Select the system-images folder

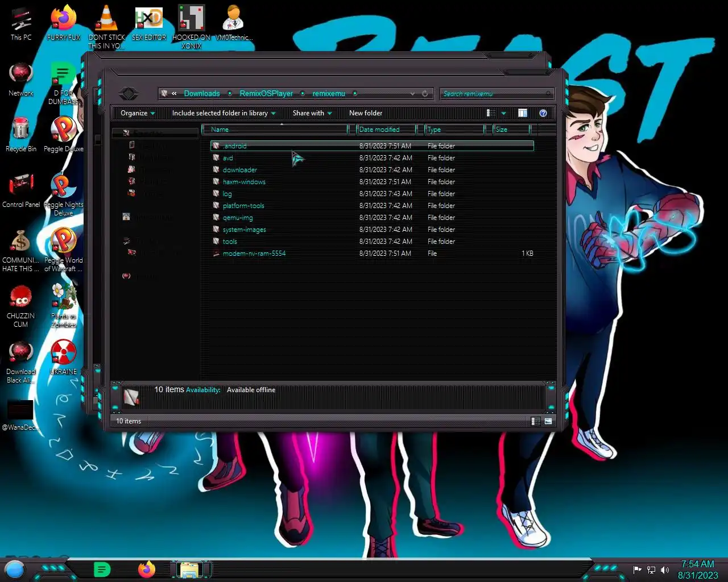[x=372, y=230]
